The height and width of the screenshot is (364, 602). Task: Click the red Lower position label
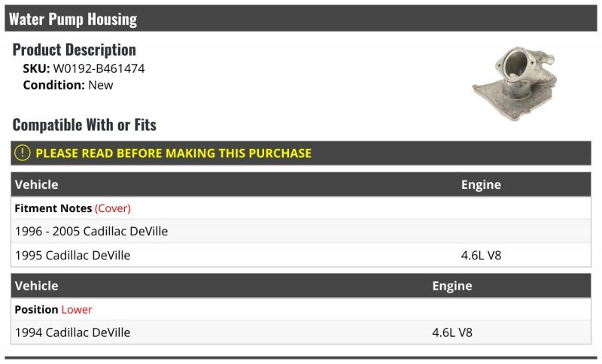point(77,310)
